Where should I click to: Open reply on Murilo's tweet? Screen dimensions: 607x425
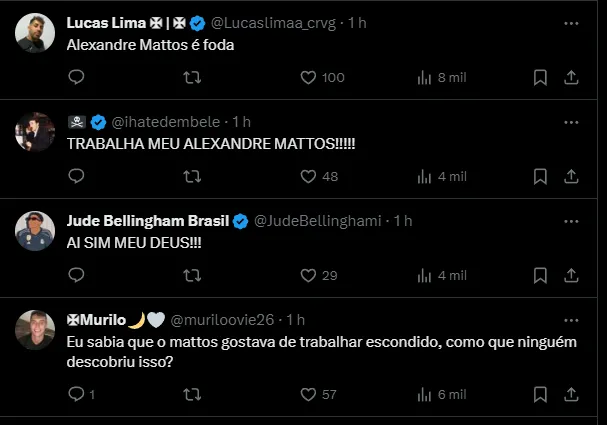[76, 395]
